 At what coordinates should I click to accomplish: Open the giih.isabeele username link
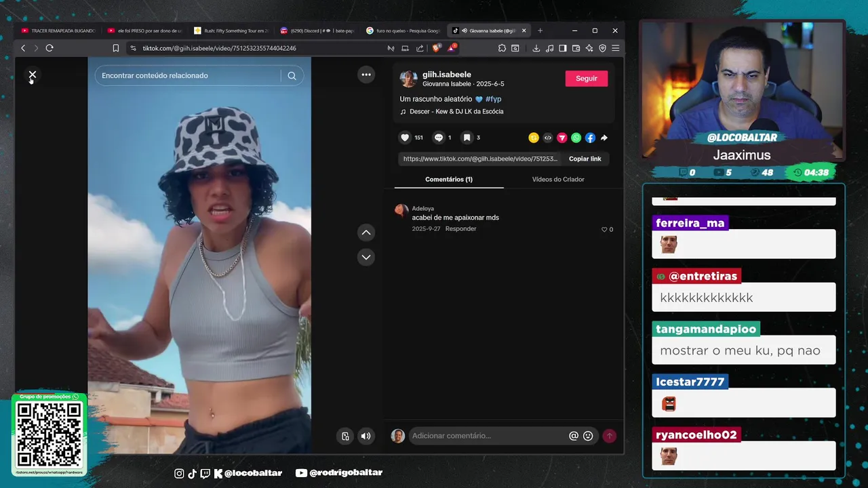[x=447, y=75]
